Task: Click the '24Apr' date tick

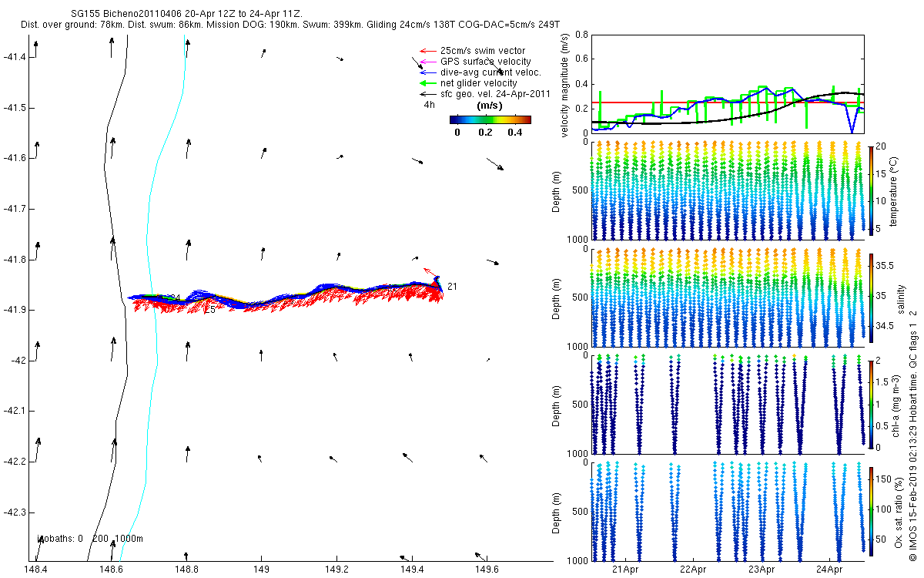Action: click(830, 570)
